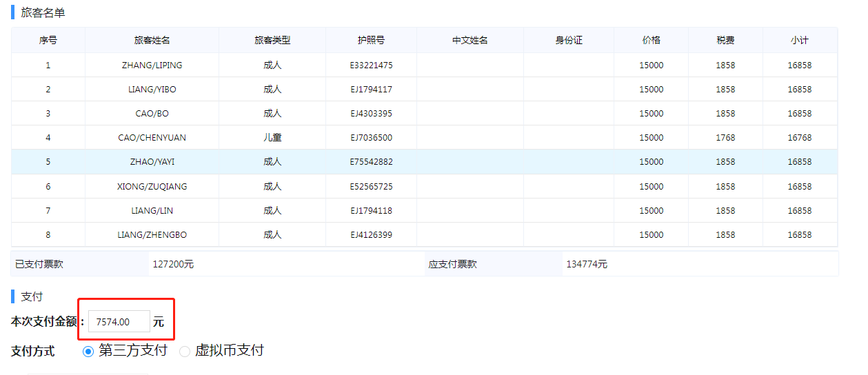
Task: Select the LIANG/ZHENGBO passenger row
Action: pyautogui.click(x=152, y=235)
